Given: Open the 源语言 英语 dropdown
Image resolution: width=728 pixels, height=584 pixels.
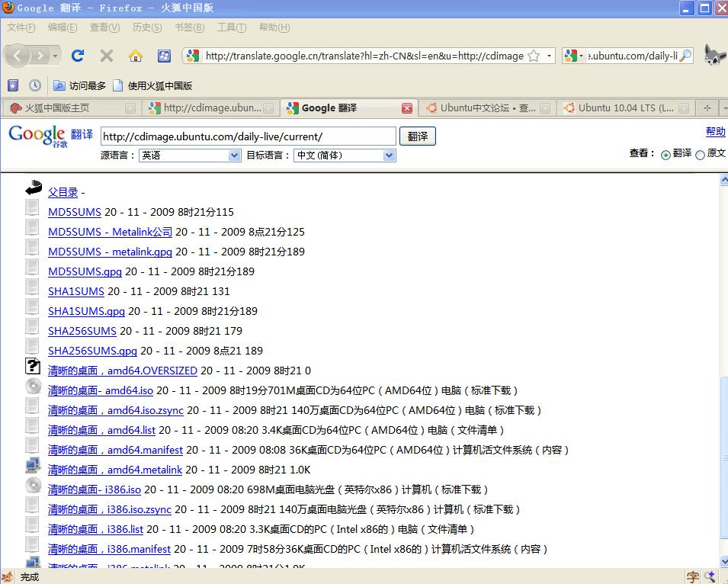Looking at the screenshot, I should pos(190,156).
